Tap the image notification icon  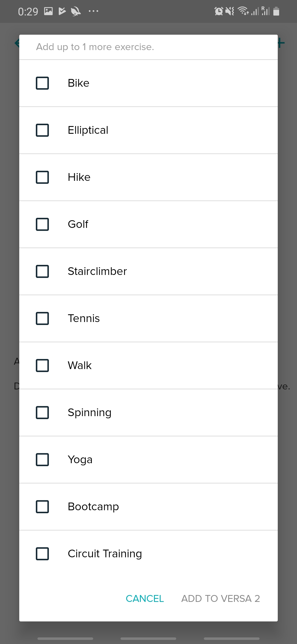(48, 11)
